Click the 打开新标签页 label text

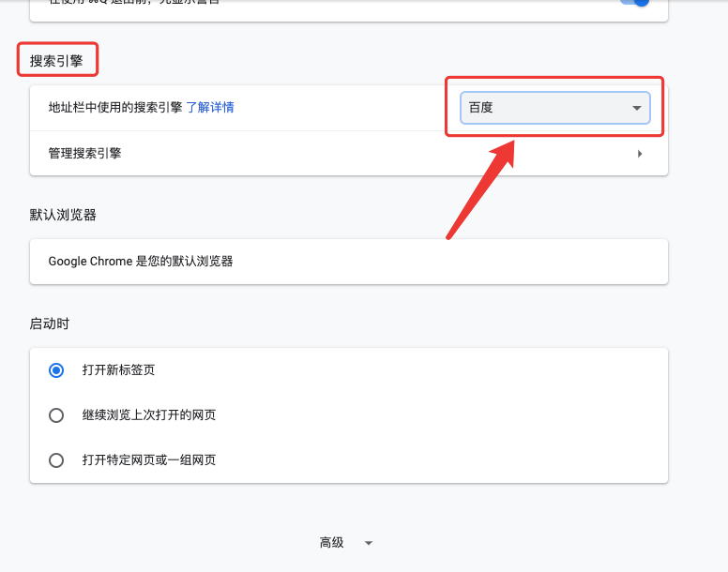[118, 369]
